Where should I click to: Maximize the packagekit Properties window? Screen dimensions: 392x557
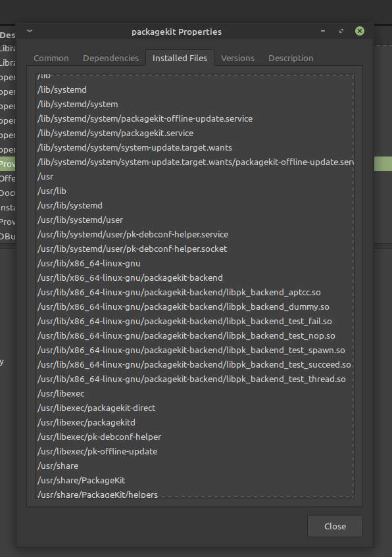tap(341, 32)
